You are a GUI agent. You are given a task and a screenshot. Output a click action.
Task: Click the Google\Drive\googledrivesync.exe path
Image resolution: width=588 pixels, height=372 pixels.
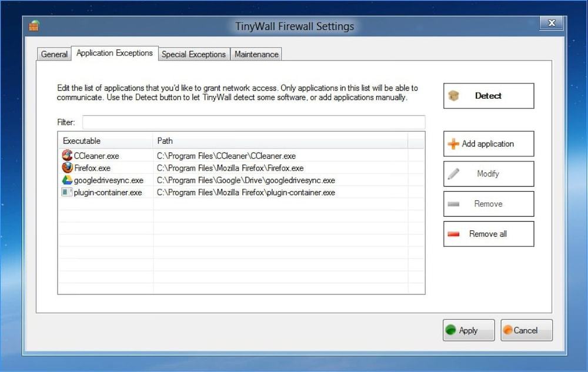coord(246,180)
